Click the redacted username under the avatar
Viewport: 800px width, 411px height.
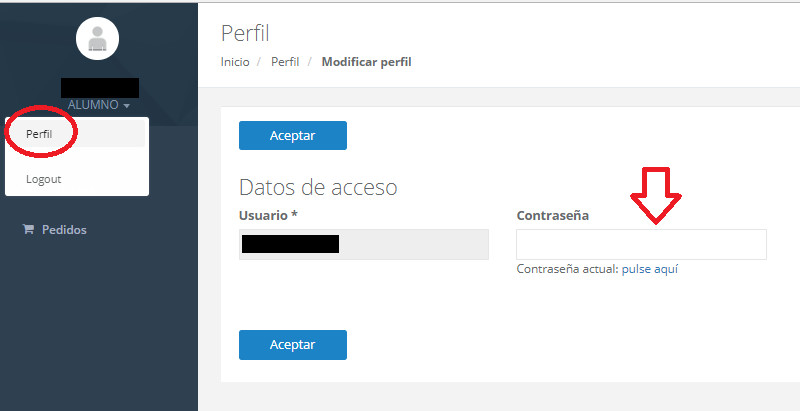100,88
